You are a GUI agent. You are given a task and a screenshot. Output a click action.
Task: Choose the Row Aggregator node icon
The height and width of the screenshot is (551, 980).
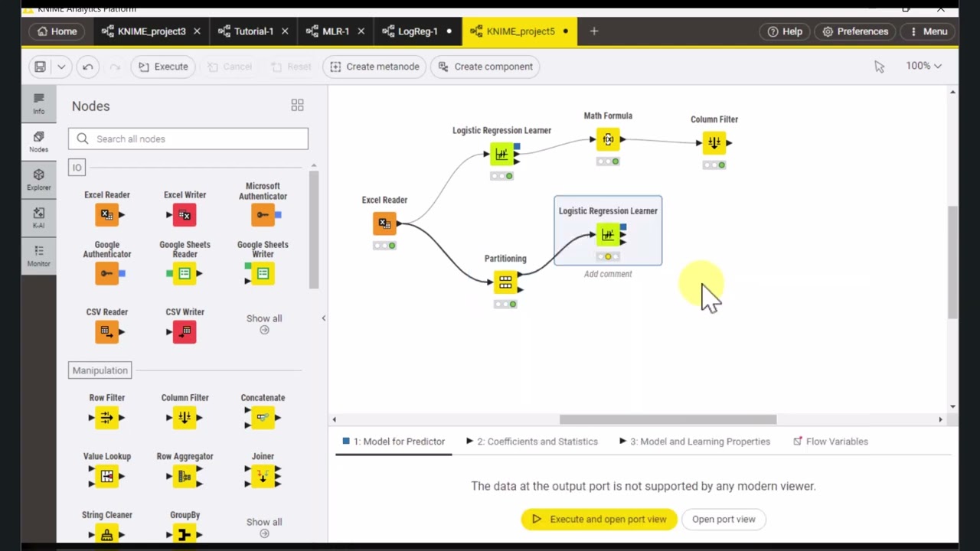tap(185, 476)
